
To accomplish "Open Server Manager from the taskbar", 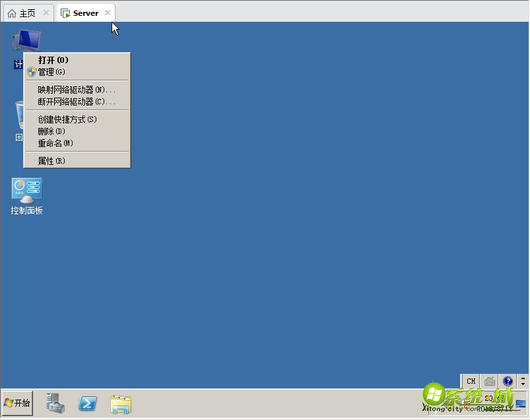I will tap(55, 403).
